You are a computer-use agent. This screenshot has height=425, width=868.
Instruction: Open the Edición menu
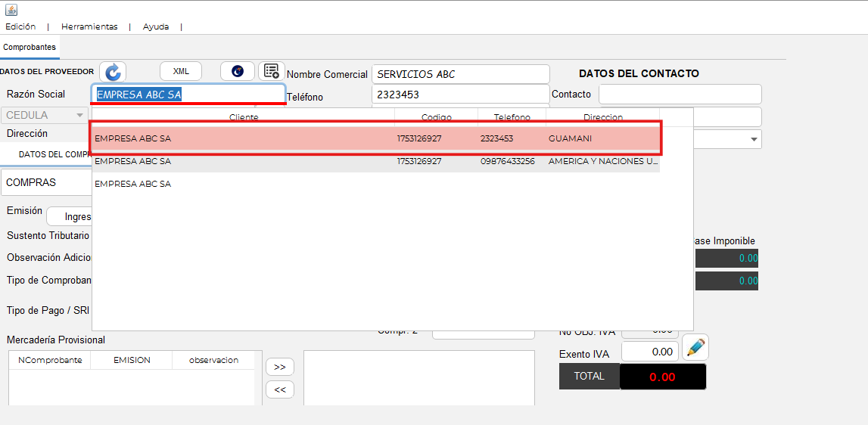tap(20, 26)
